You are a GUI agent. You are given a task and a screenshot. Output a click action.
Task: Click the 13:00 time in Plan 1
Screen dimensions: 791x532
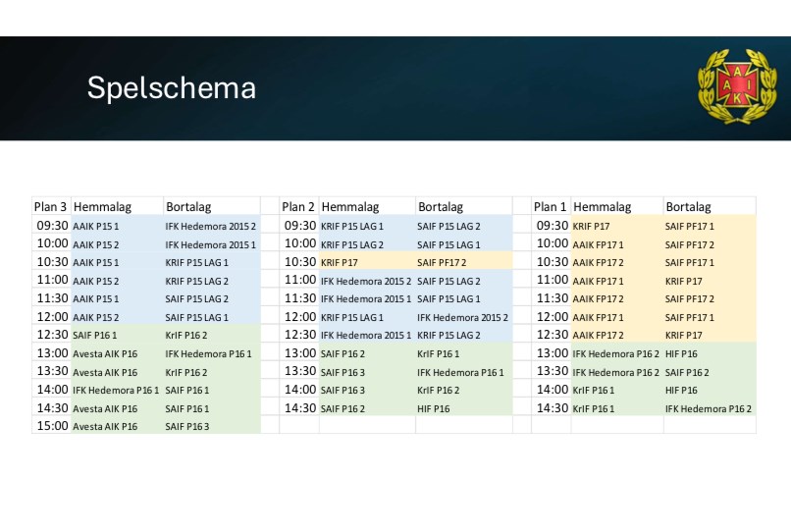click(x=553, y=353)
